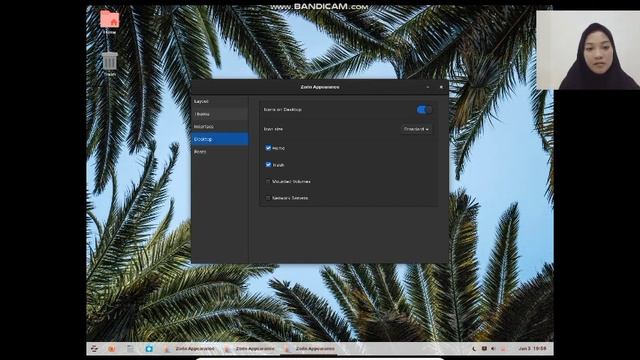This screenshot has width=640, height=360.
Task: Close the Zorin Appearance window
Action: pos(441,87)
